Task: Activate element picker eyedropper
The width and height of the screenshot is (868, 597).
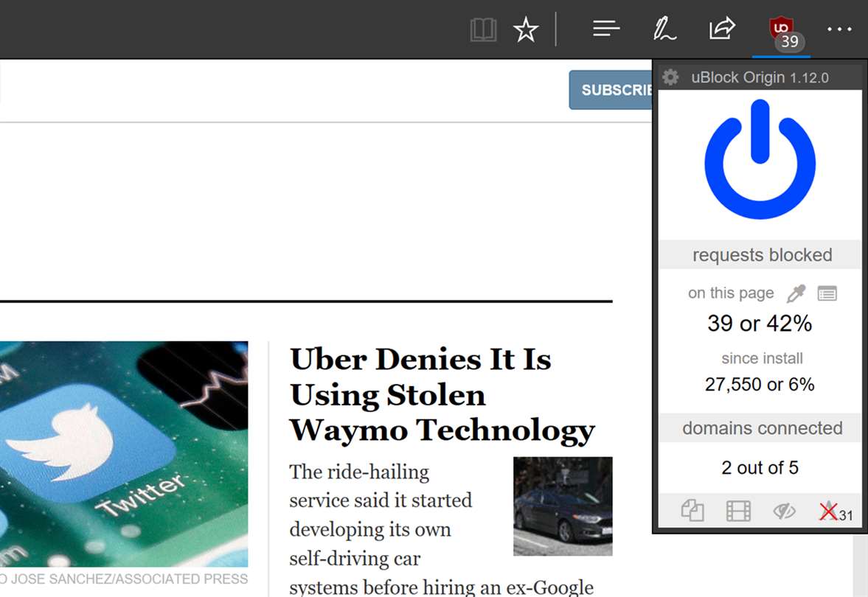Action: click(x=796, y=293)
